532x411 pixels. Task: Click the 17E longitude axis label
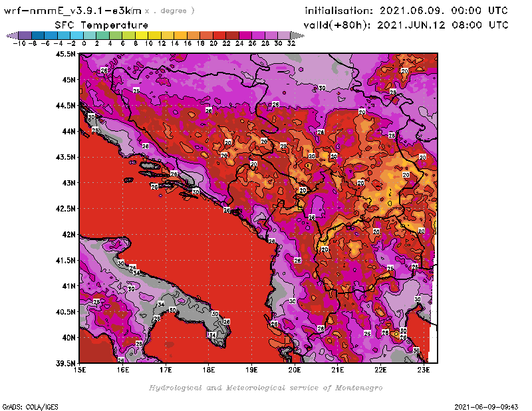(x=166, y=370)
